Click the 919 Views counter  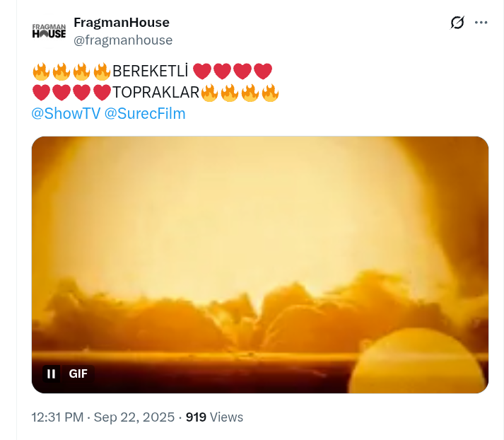pos(214,417)
